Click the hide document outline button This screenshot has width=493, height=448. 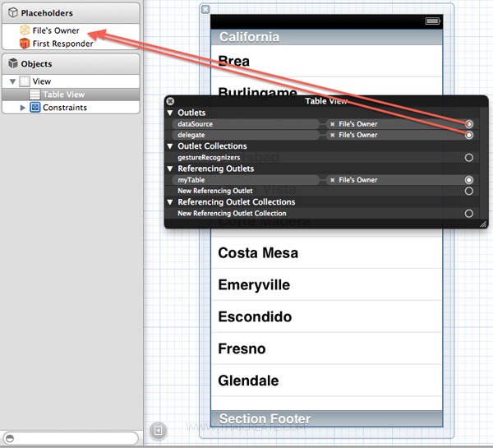(x=158, y=430)
